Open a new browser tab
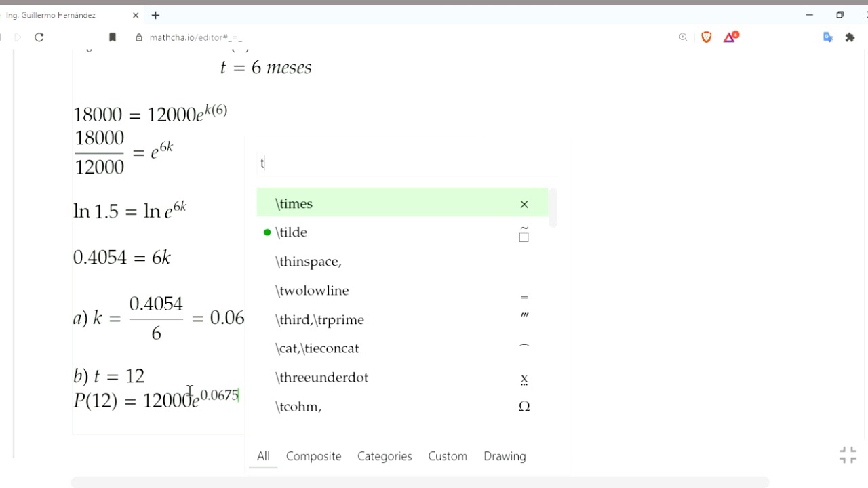The height and width of the screenshot is (488, 868). [x=155, y=15]
